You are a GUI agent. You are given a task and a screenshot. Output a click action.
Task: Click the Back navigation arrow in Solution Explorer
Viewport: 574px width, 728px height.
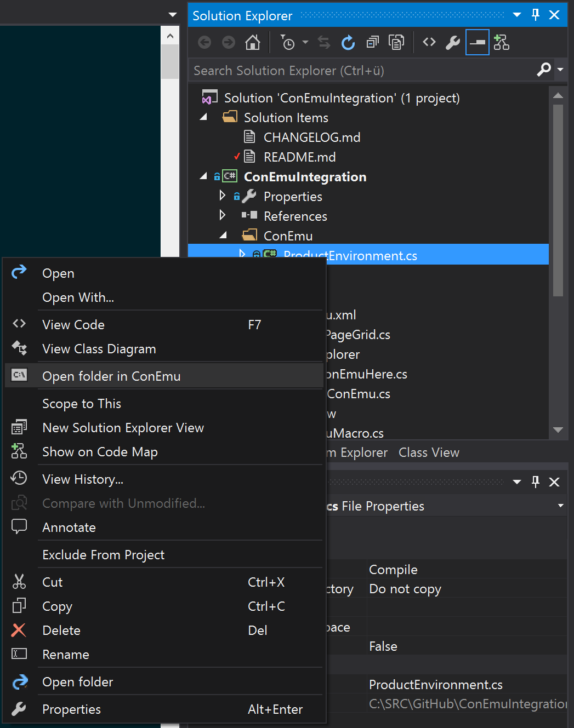pyautogui.click(x=204, y=42)
